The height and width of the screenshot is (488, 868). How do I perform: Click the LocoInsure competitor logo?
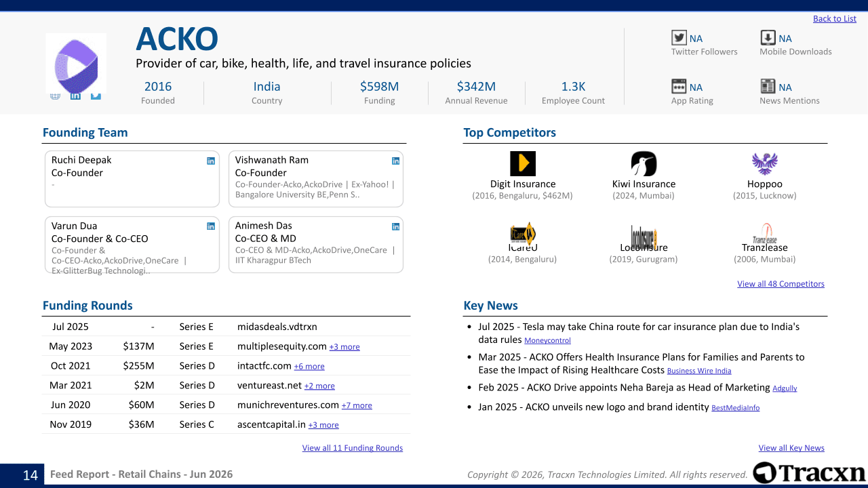(644, 236)
